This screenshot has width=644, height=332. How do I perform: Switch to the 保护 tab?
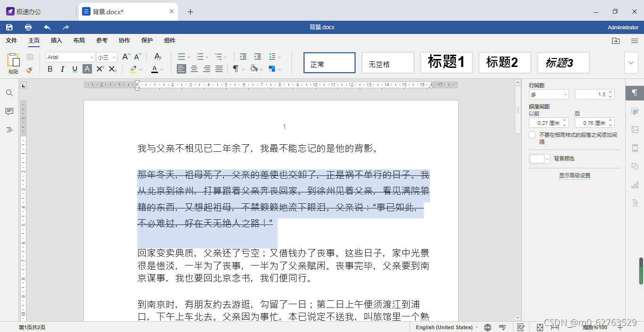pyautogui.click(x=147, y=41)
